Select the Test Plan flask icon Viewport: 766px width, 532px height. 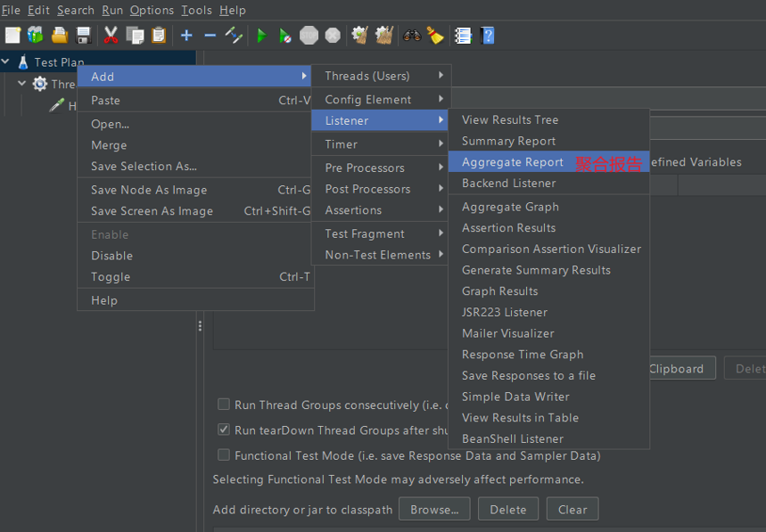[x=23, y=62]
